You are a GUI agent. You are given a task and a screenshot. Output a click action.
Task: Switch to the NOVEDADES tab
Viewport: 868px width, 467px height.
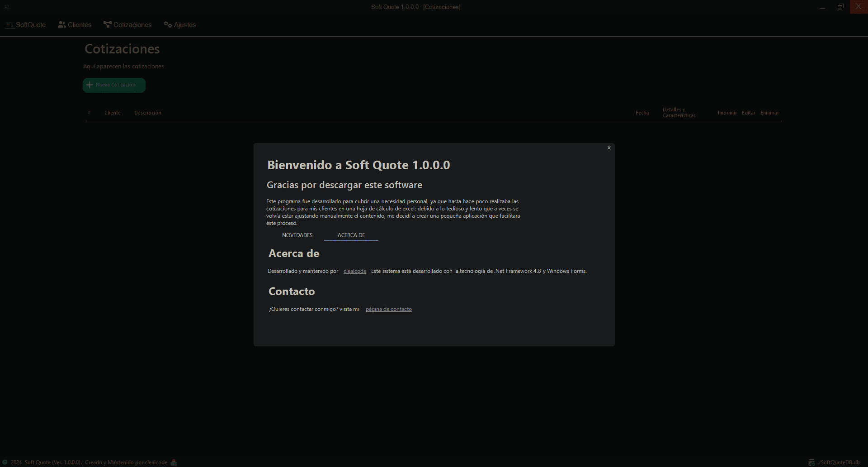pos(297,235)
